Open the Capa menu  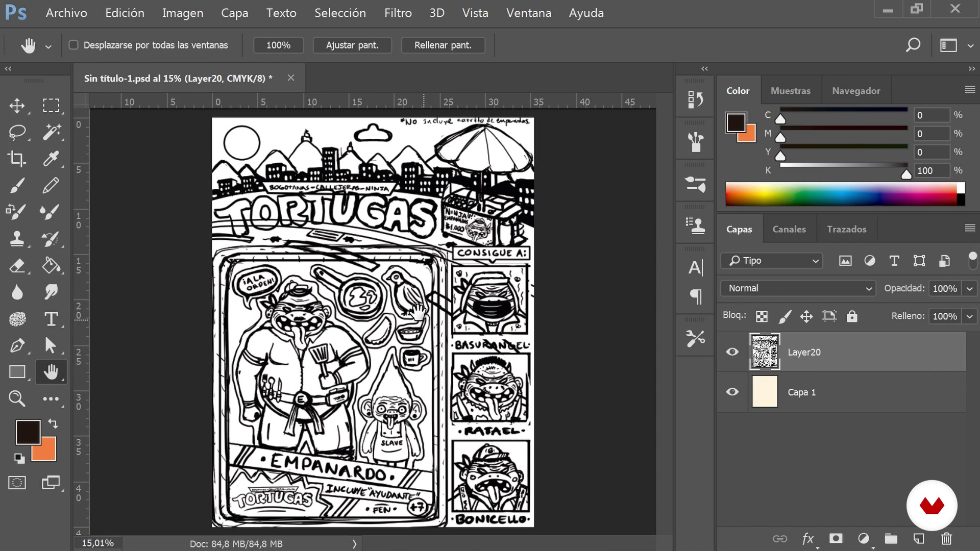tap(234, 13)
